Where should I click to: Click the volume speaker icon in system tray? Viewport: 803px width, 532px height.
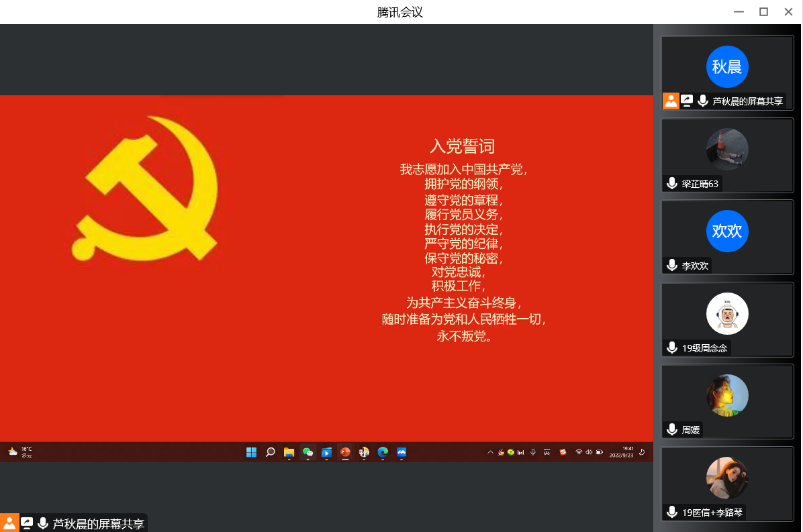point(588,452)
